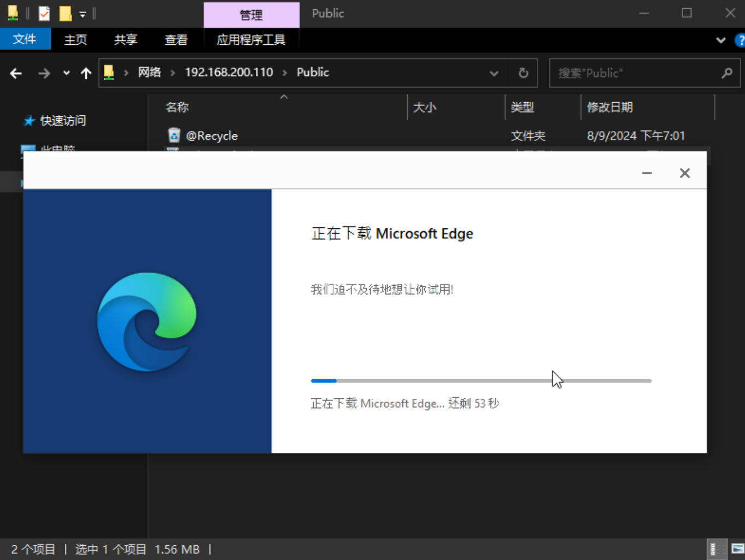Screen dimensions: 745x560
Task: Click the 正在下载 Microsoft Edge heading
Action: coord(392,234)
